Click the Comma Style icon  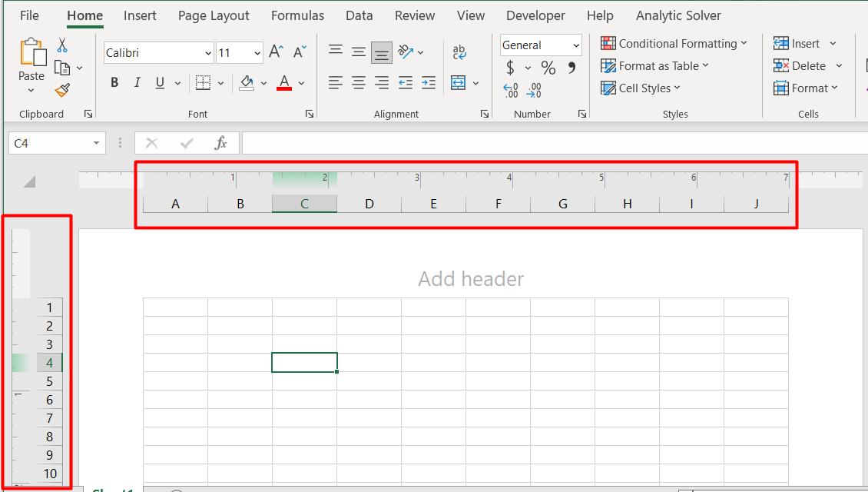coord(569,68)
